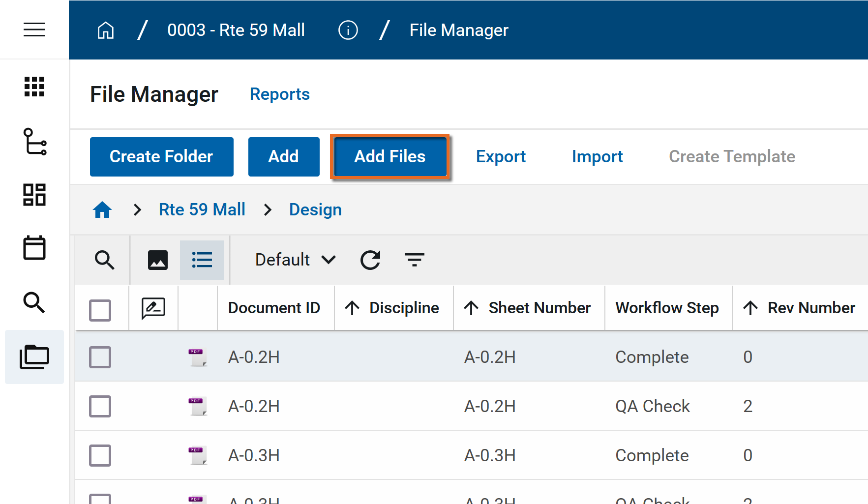This screenshot has width=868, height=504.
Task: Navigate to Rte 59 Mall breadcrumb
Action: tap(202, 209)
